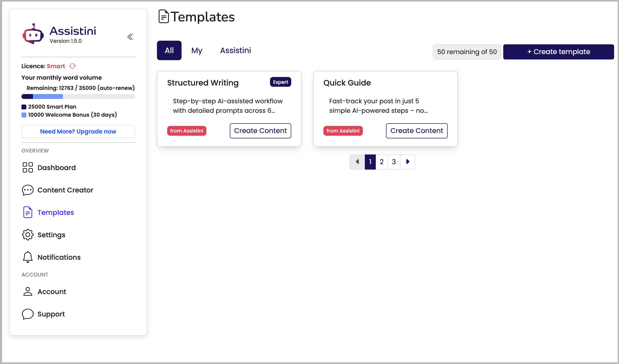Select the All templates tab
Viewport: 619px width, 364px height.
point(169,50)
